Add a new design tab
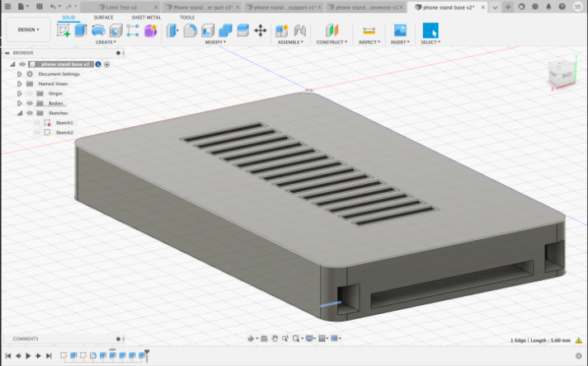Viewport: 588px width, 366px height. (x=508, y=7)
